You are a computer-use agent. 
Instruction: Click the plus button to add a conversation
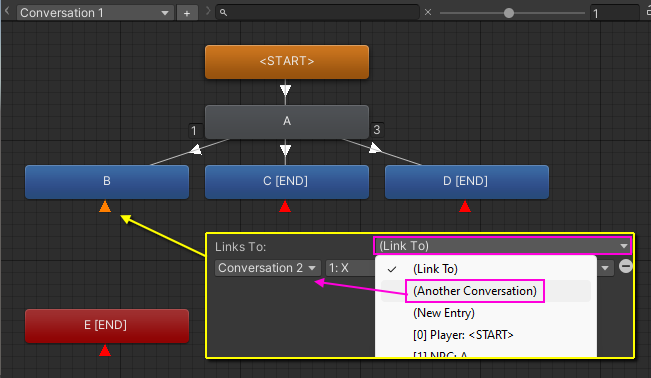point(187,13)
